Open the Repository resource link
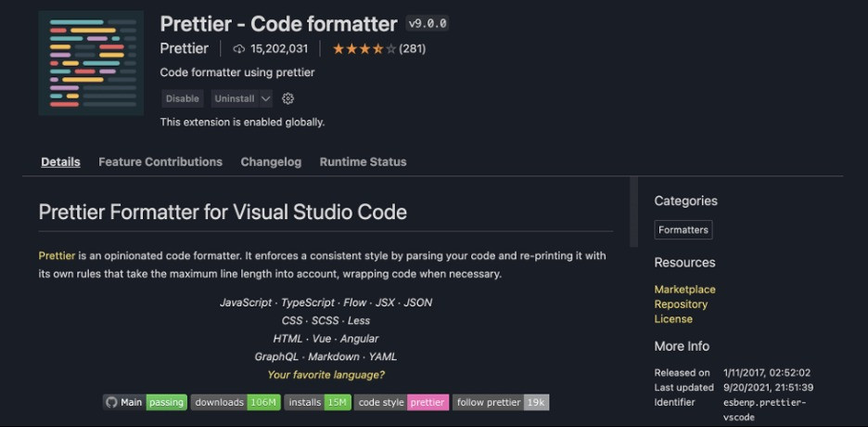Image resolution: width=868 pixels, height=427 pixels. point(681,304)
